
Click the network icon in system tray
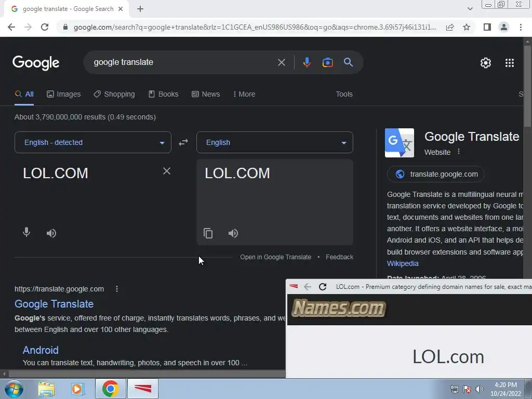(x=454, y=389)
